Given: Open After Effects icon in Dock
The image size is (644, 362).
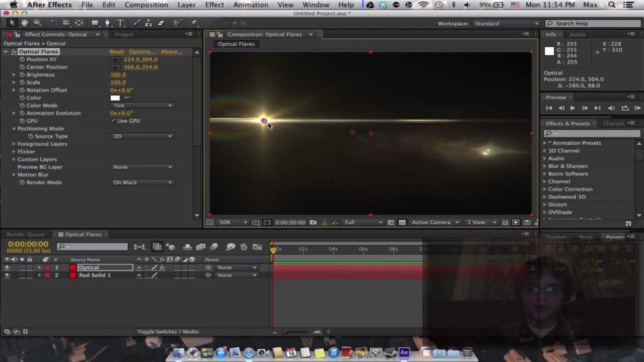Looking at the screenshot, I should point(404,352).
